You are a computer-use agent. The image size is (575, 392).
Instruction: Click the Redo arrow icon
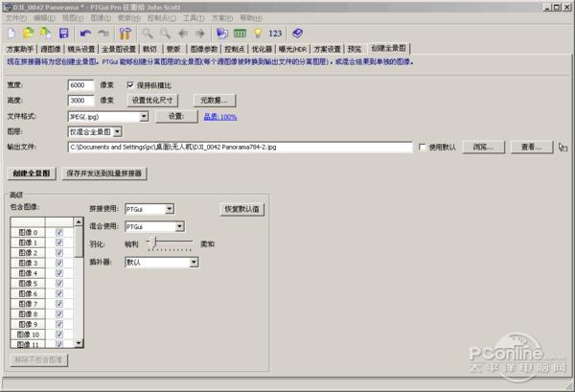tap(103, 34)
